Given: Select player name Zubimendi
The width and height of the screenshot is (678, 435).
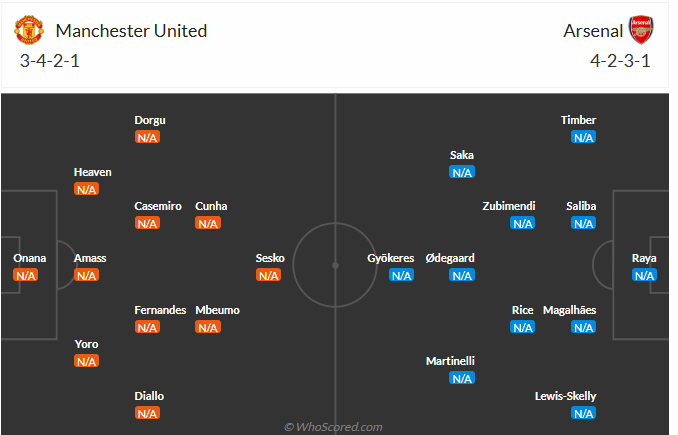Looking at the screenshot, I should [x=509, y=206].
